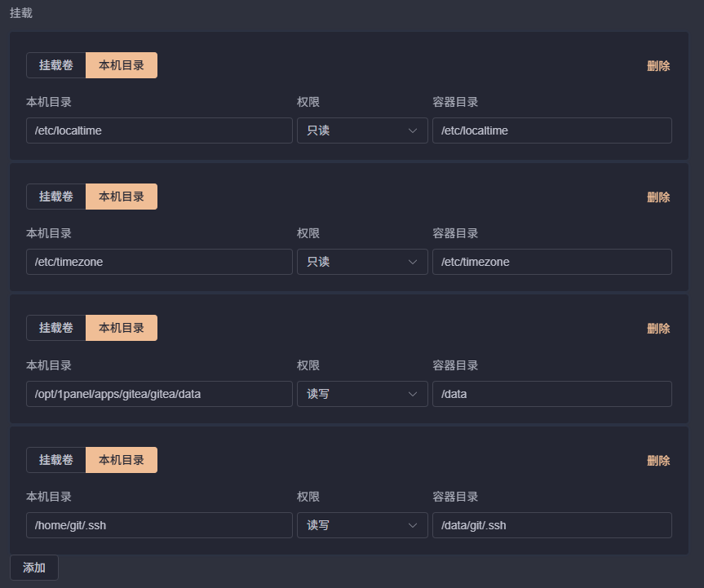Select 本机目录 for the /etc/localtime mount
The image size is (704, 588).
pos(122,65)
